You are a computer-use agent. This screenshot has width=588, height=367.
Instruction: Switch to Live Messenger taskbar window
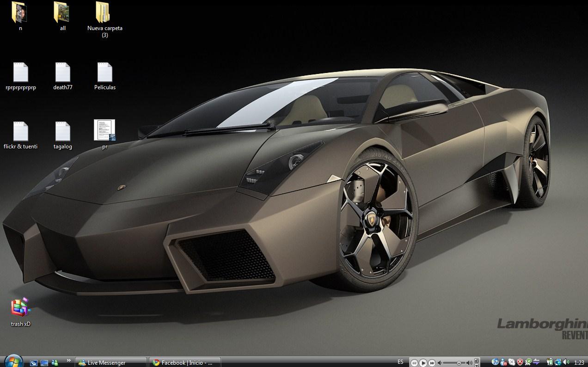[x=111, y=362]
